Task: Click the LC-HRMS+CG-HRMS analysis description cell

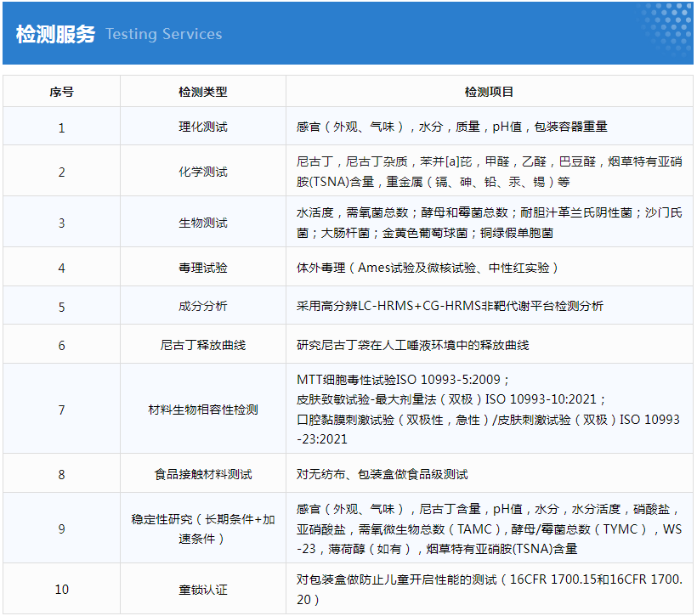Action: pyautogui.click(x=450, y=307)
